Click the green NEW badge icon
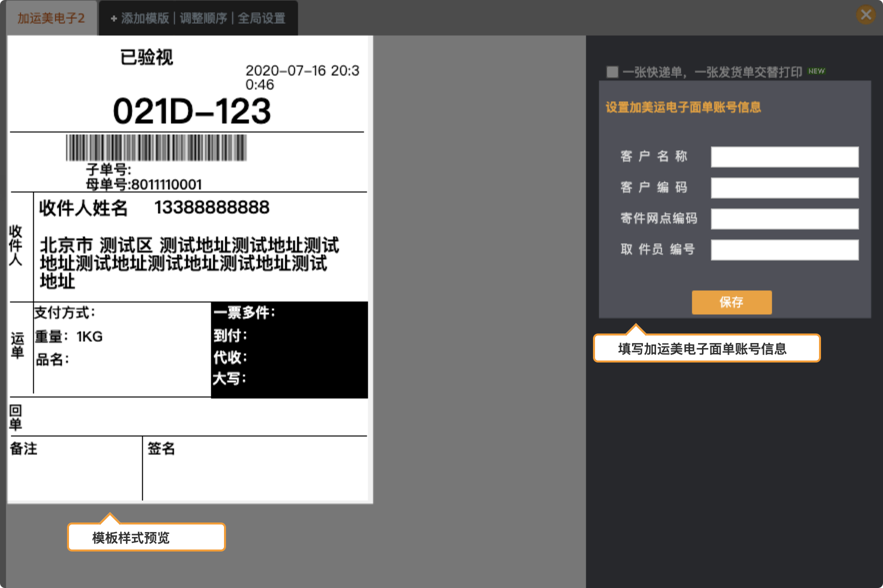This screenshot has height=588, width=883. [x=816, y=71]
